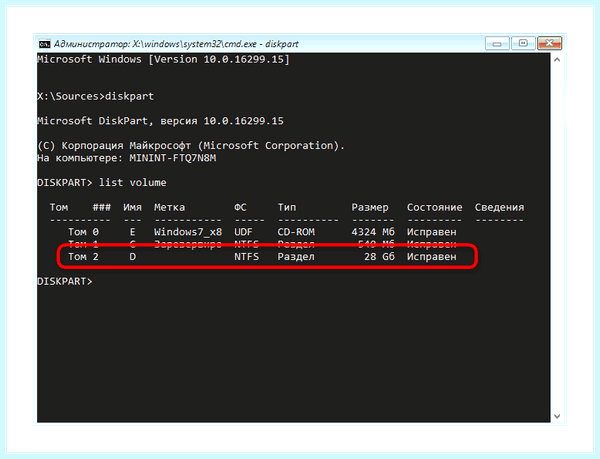Click 'Исправен' status in Том 0 row
The image size is (600, 459).
click(x=432, y=232)
